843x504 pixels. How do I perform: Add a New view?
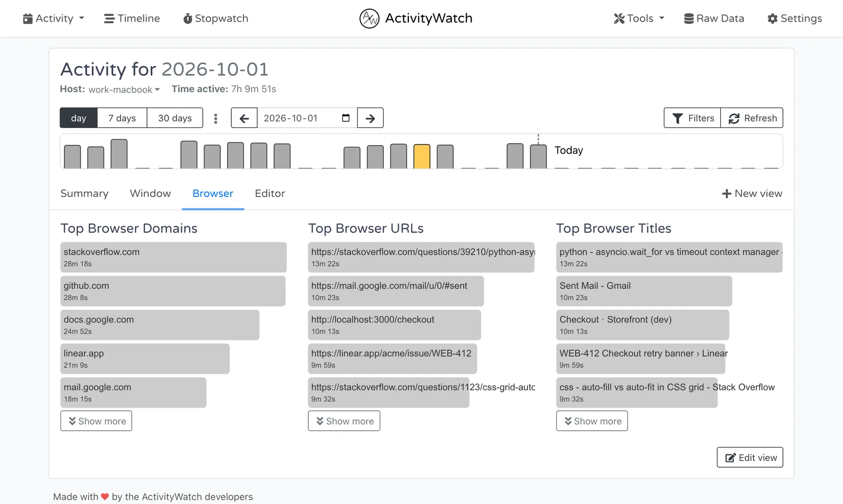(x=752, y=193)
